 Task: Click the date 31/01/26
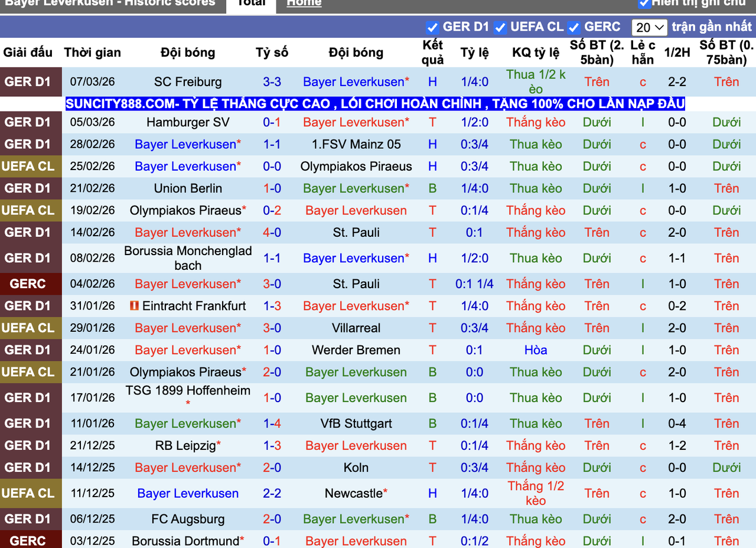coord(93,306)
